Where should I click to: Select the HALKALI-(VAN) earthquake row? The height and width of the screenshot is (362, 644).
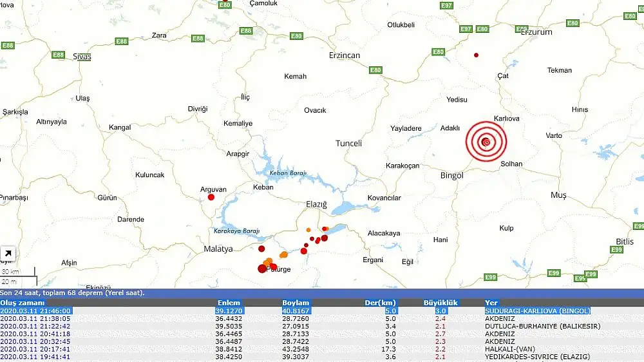[x=509, y=349]
